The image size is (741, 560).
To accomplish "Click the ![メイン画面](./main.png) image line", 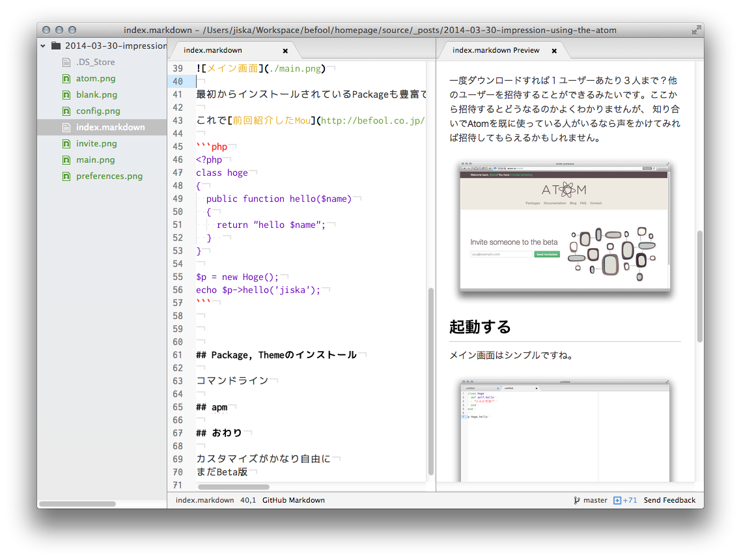I will click(x=261, y=68).
